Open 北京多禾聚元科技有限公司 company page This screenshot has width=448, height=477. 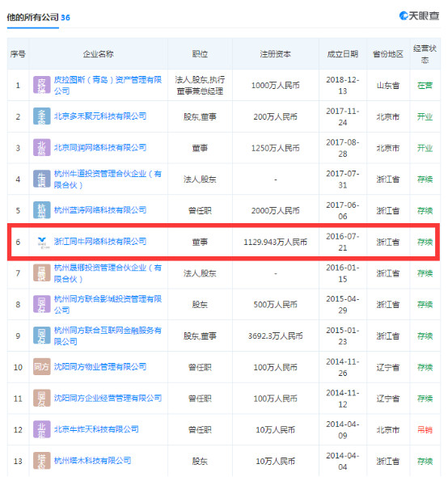point(100,116)
